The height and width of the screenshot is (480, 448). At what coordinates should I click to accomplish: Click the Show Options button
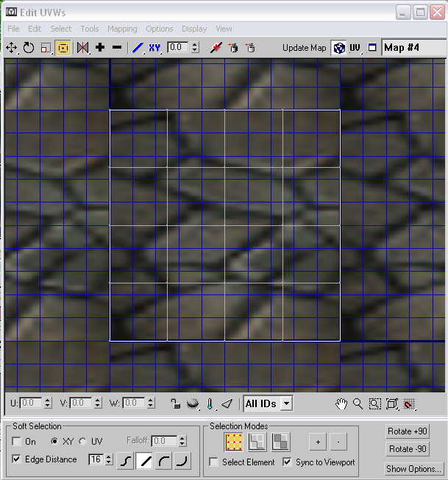pyautogui.click(x=413, y=469)
